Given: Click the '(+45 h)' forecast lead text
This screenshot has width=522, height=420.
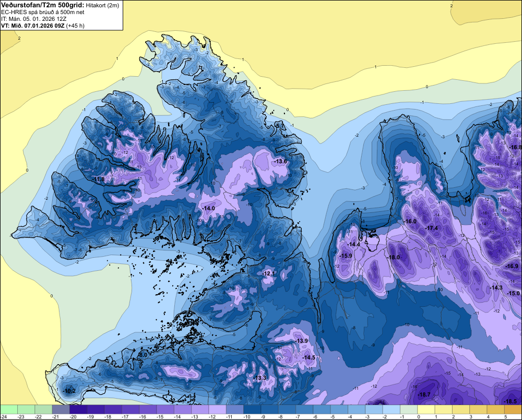Looking at the screenshot, I should coord(75,26).
